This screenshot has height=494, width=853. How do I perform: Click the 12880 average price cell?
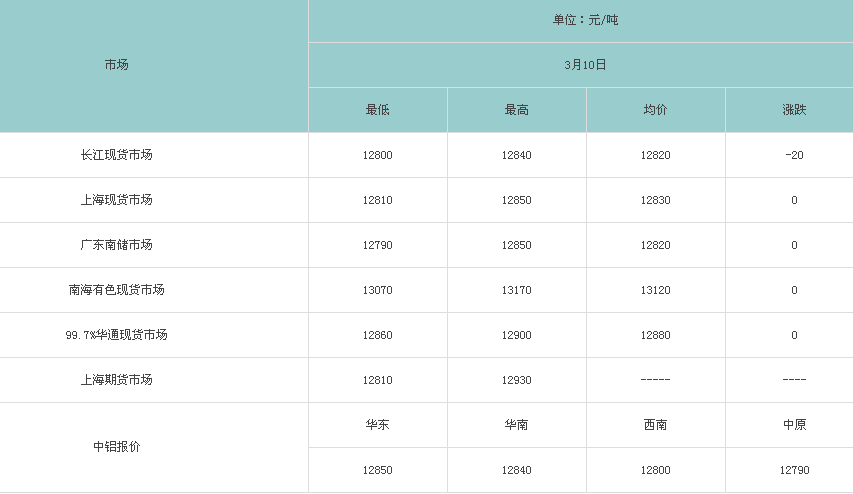[x=655, y=335]
